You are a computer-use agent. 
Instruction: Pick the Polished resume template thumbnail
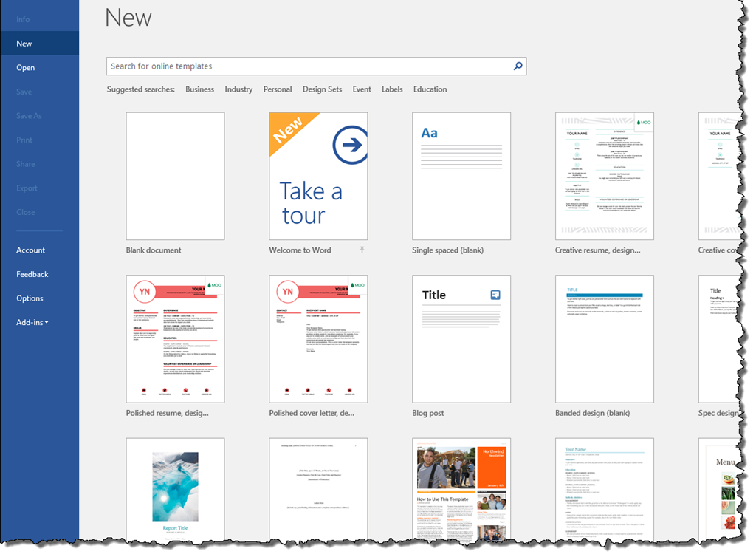click(x=175, y=338)
